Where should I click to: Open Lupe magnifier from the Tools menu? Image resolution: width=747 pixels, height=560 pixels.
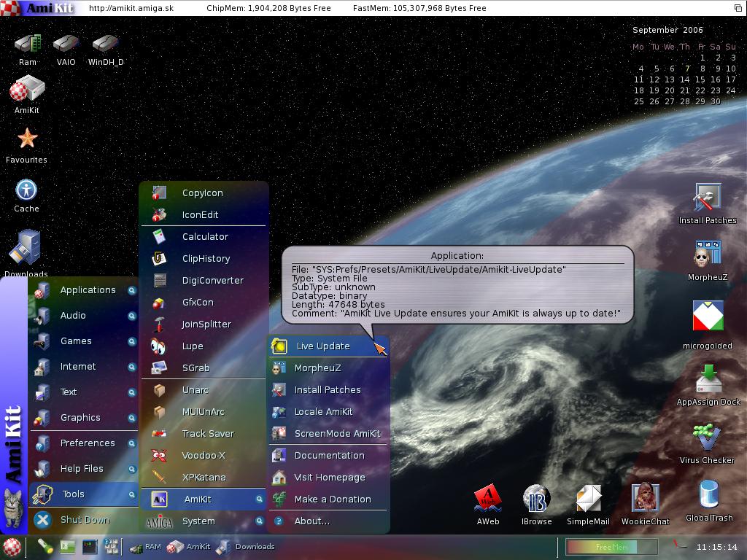(204, 346)
